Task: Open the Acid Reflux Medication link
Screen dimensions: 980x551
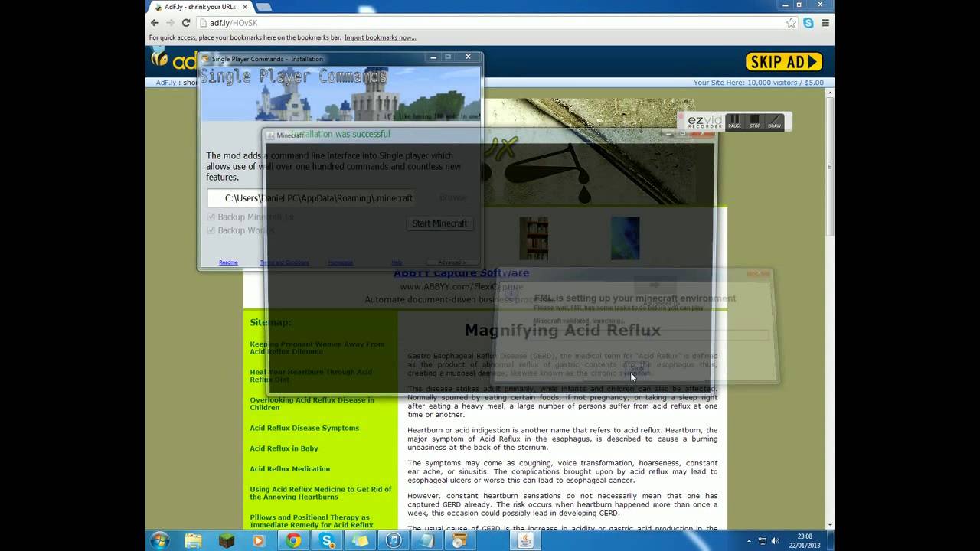Action: (x=289, y=469)
